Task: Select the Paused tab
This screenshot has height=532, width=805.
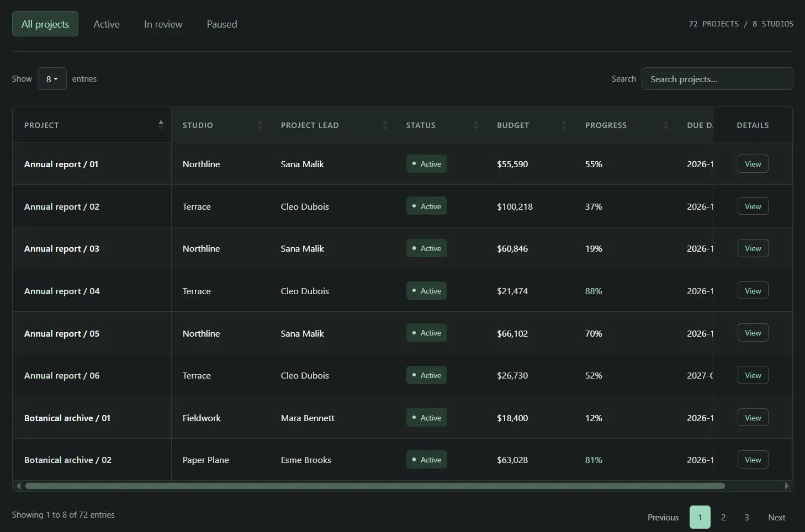Action: [x=222, y=24]
